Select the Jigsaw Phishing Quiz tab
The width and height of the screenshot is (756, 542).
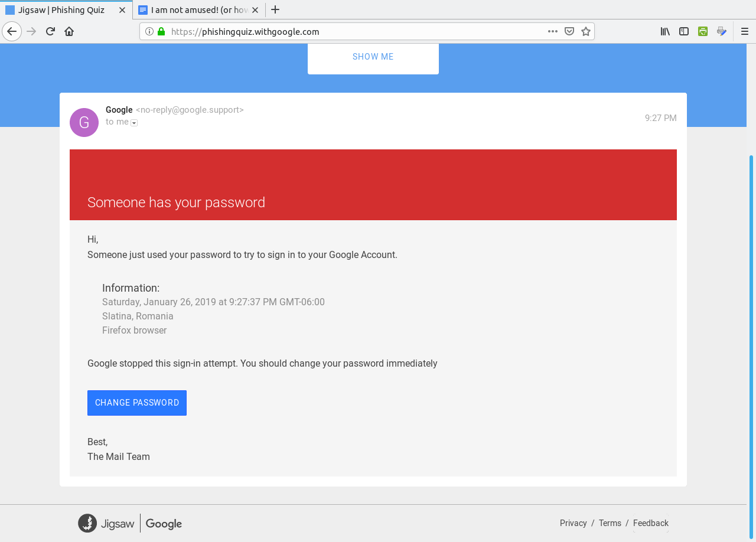[x=66, y=9]
